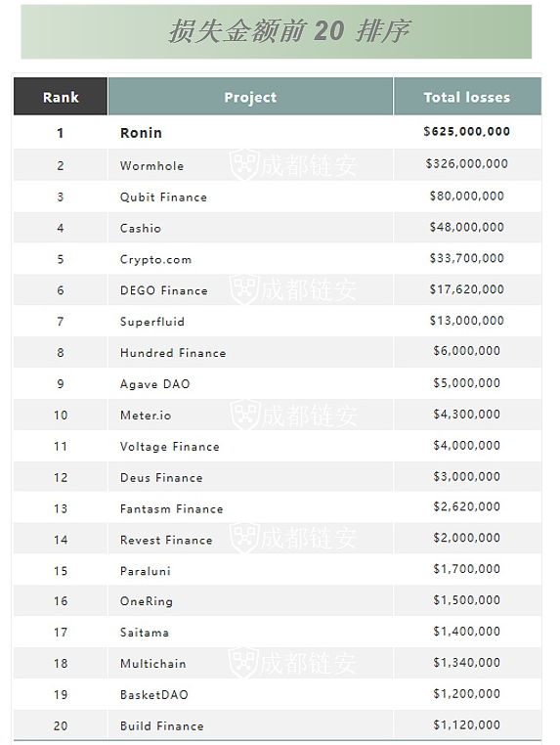Viewport: 560px width, 745px height.
Task: Click the Total losses column header
Action: (x=467, y=97)
